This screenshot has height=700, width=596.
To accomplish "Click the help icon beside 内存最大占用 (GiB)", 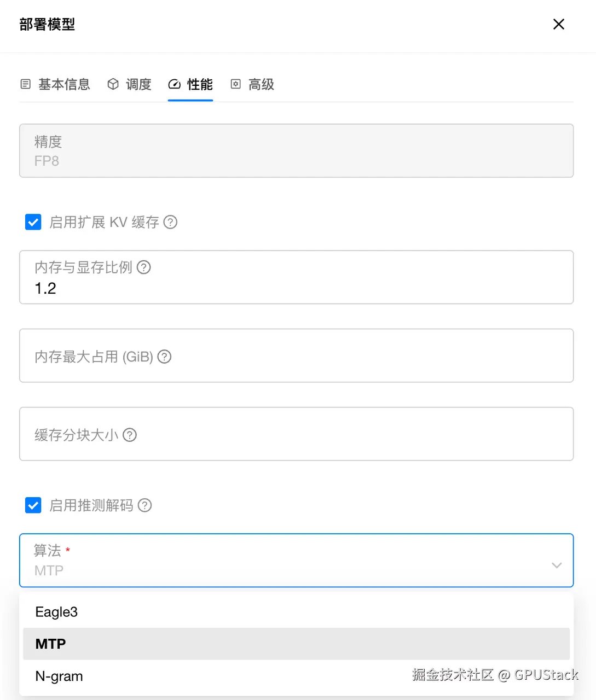I will click(x=164, y=357).
